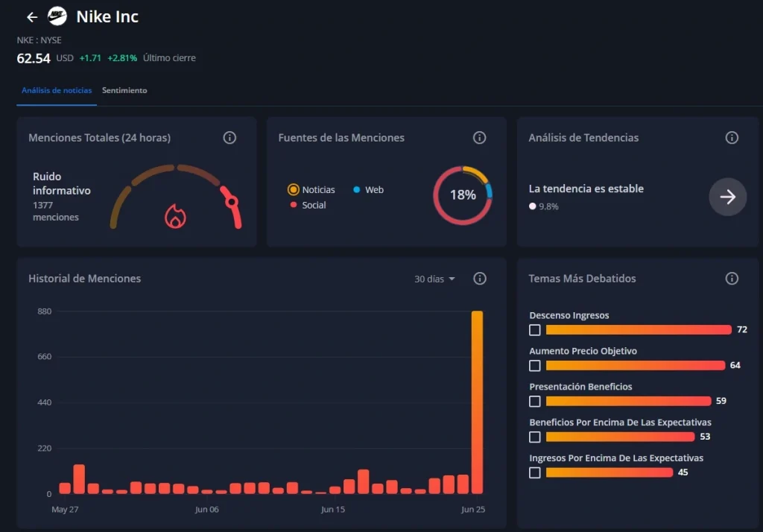Open the 30 días period dropdown
This screenshot has height=532, width=763.
[434, 279]
